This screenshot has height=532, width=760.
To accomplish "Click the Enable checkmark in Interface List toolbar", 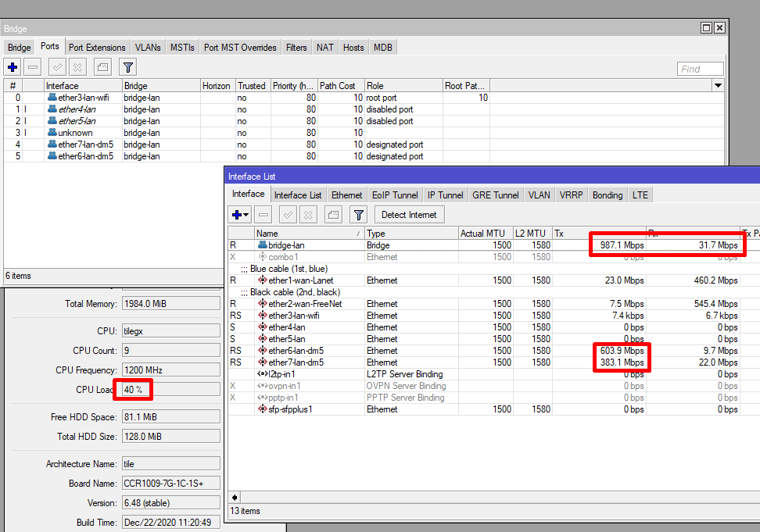I will pos(287,215).
